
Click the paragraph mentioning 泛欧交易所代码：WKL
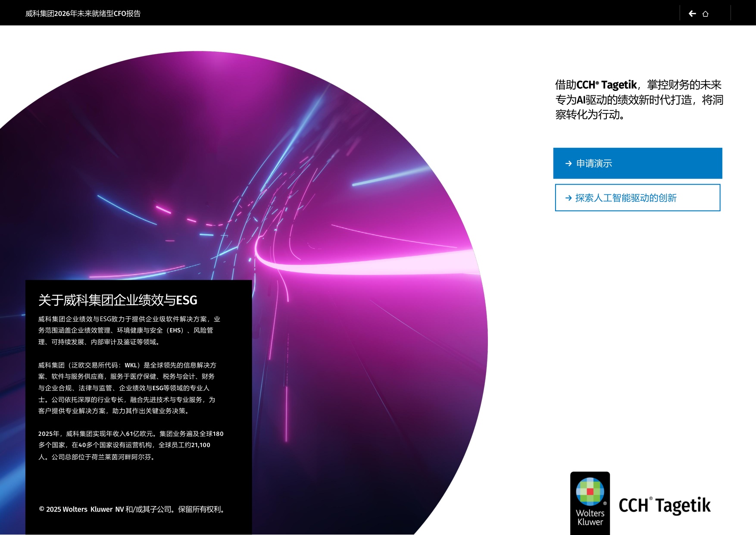(127, 388)
